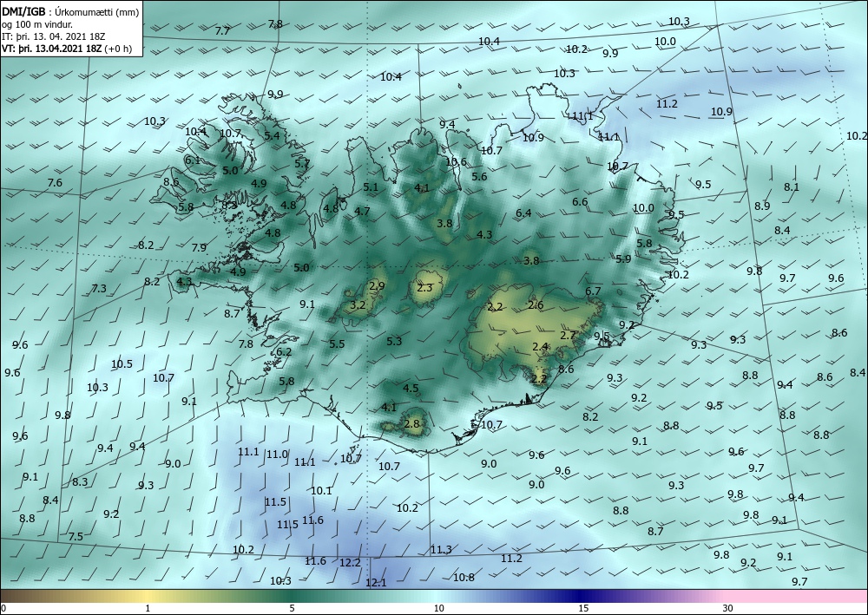Click the 7.3 value off Snæfellsnes

[99, 288]
